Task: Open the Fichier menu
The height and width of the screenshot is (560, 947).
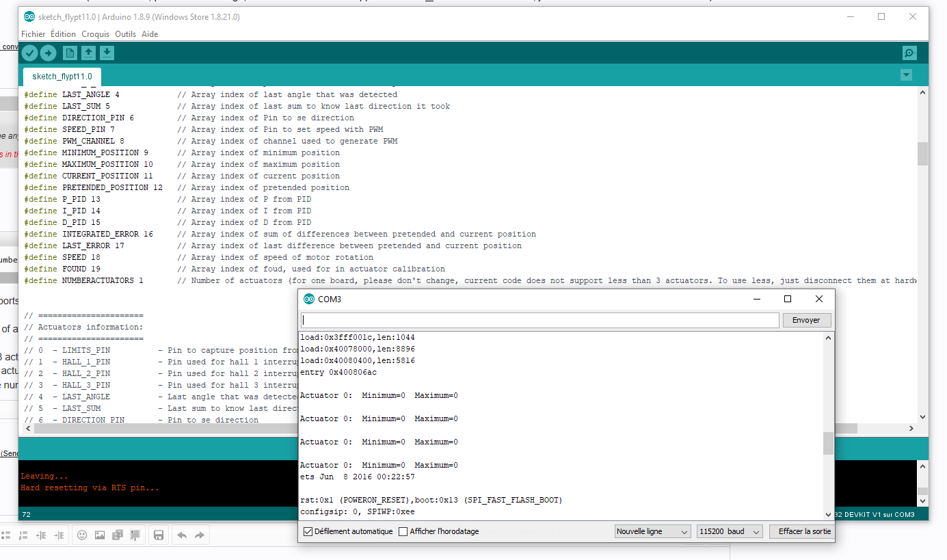Action: (33, 34)
